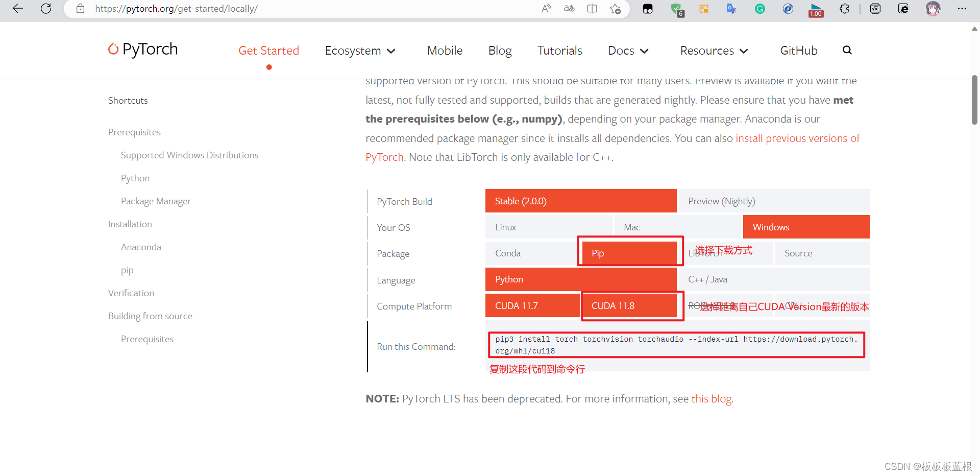Viewport: 980px width, 476px height.
Task: Open the Math Solver toolbar icon
Action: click(875, 9)
